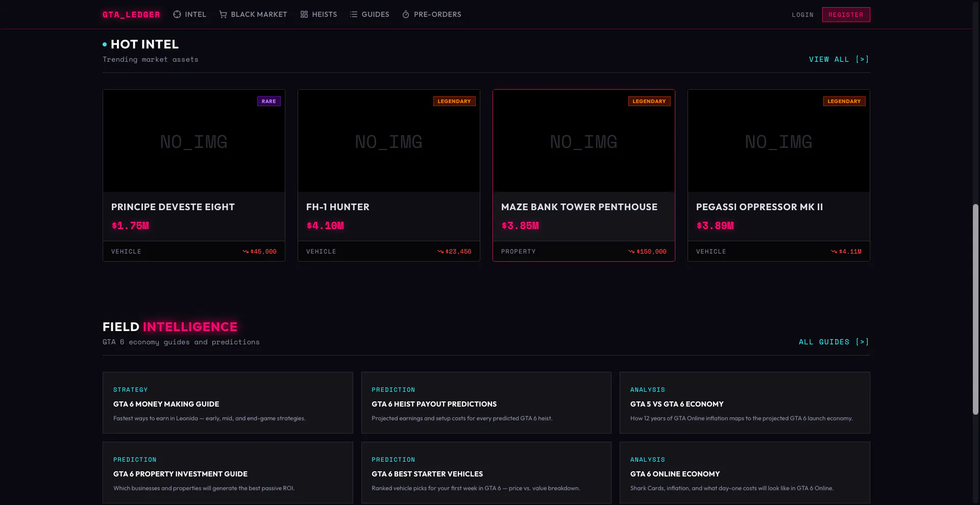The image size is (980, 505).
Task: Click the page vertical scrollbar thumb
Action: [x=975, y=309]
